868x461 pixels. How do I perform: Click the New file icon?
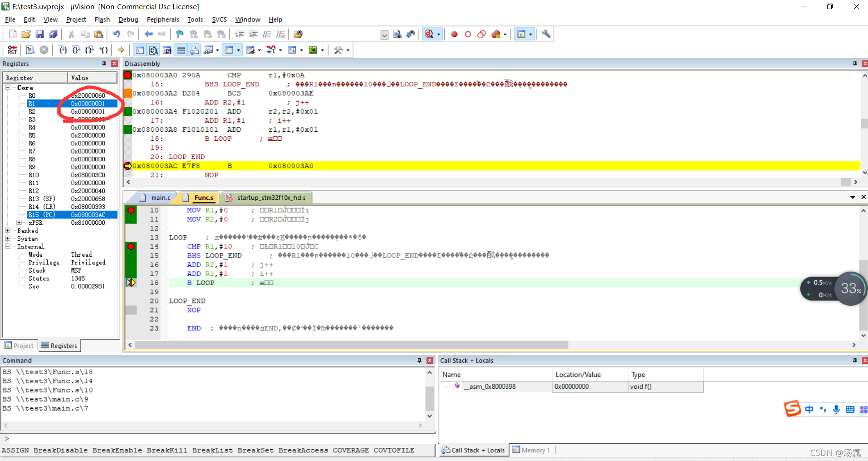tap(13, 34)
